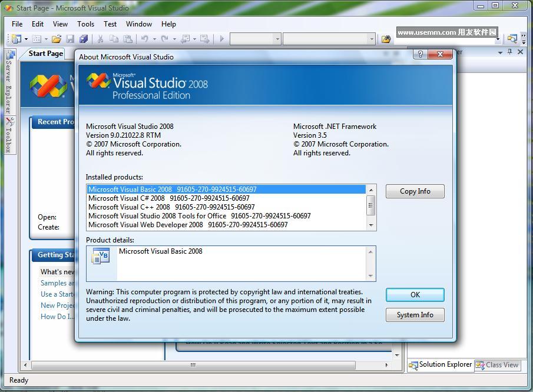Open the Server Explorer side tab
Viewport: 533px width, 392px height.
(9, 82)
